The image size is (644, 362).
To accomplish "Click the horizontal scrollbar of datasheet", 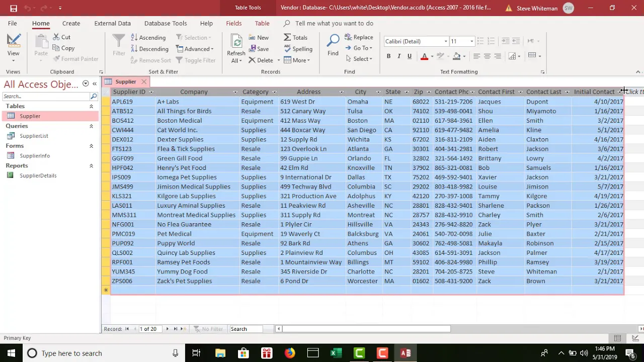I will [x=366, y=329].
